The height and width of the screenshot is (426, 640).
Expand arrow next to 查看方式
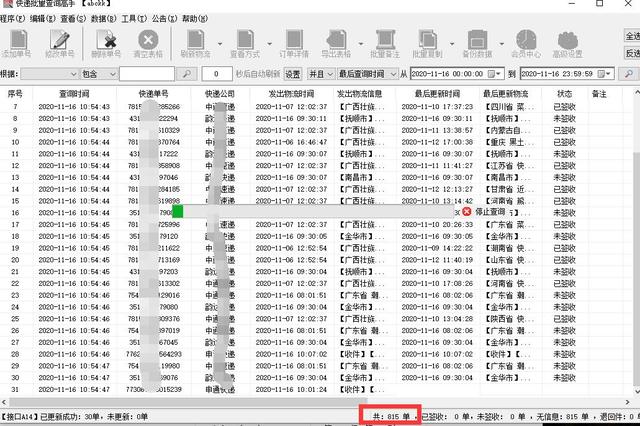(x=270, y=44)
